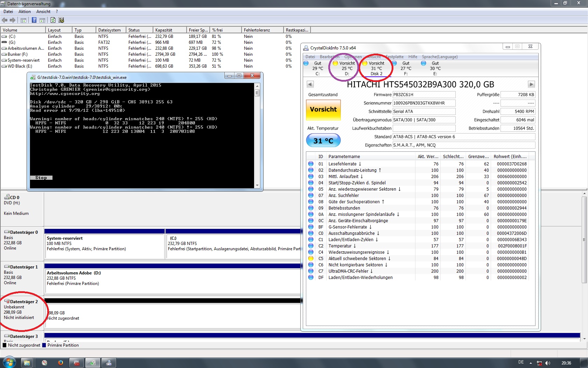This screenshot has width=588, height=368.
Task: Click the Forward arrow in Datenträgerverwaltung toolbar
Action: point(13,20)
